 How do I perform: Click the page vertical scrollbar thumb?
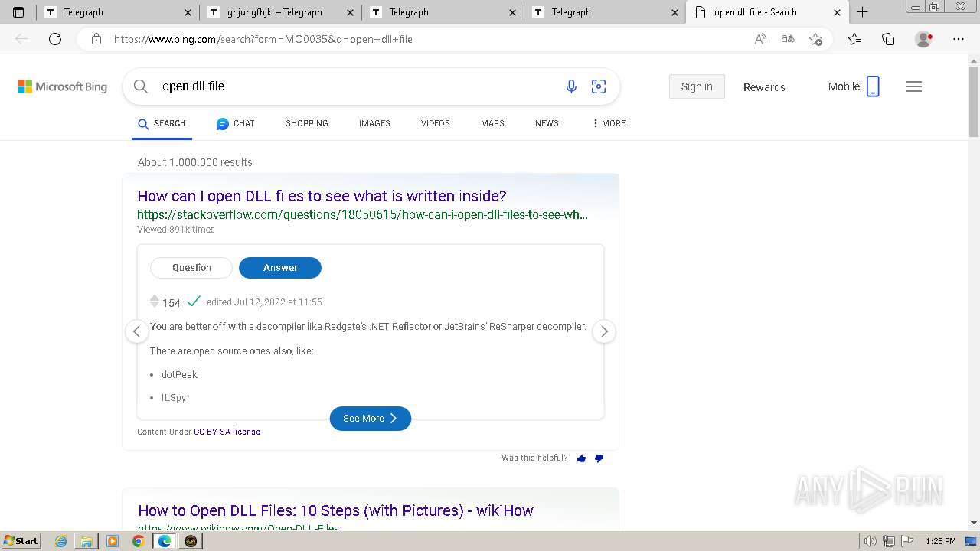click(x=974, y=101)
